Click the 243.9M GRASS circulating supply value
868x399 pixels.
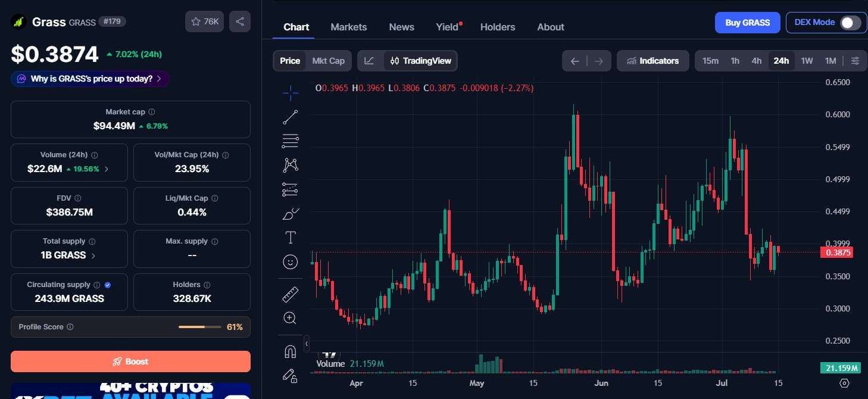69,298
